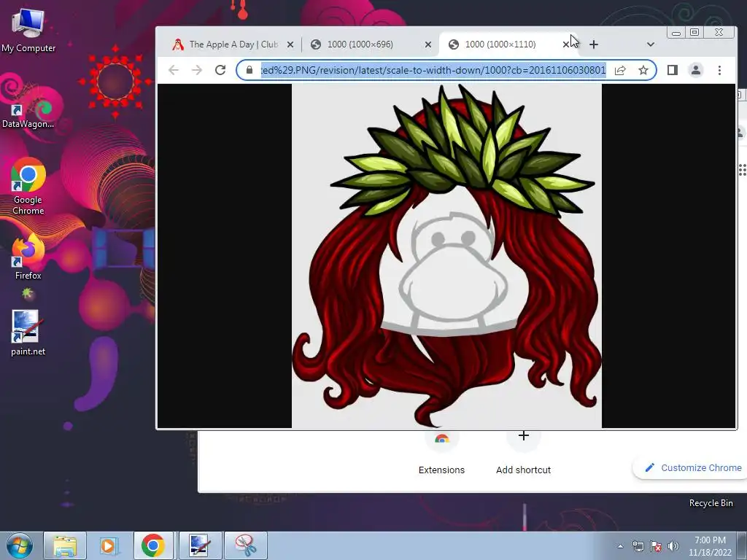Select Recycle Bin on desktop
747x560 pixels.
click(x=711, y=503)
